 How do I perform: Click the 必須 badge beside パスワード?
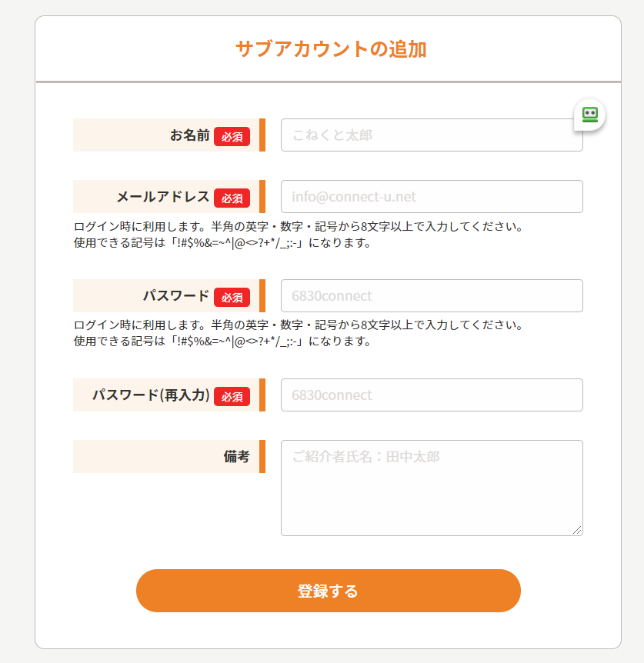pyautogui.click(x=232, y=297)
